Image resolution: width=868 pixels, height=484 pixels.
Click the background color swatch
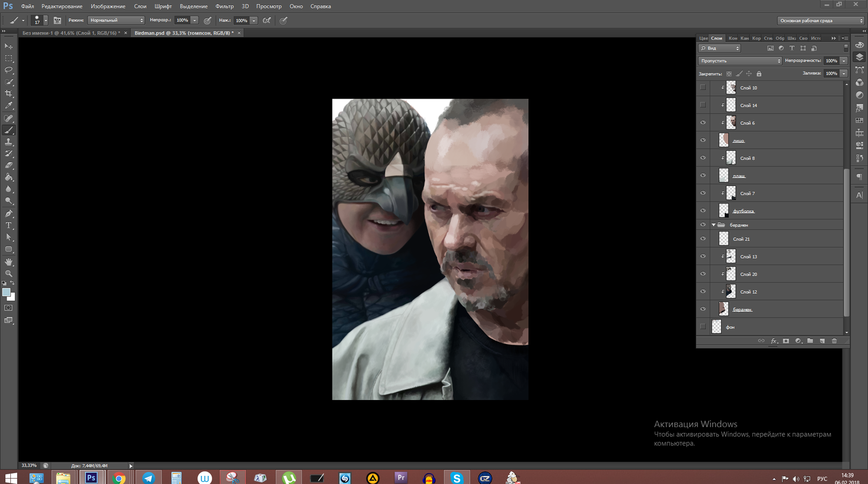pyautogui.click(x=12, y=298)
